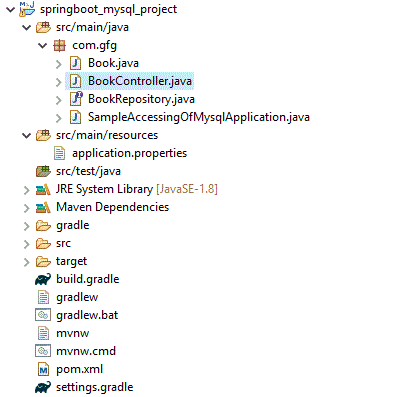Click the src/main/java source folder icon
The width and height of the screenshot is (393, 397).
pyautogui.click(x=43, y=27)
